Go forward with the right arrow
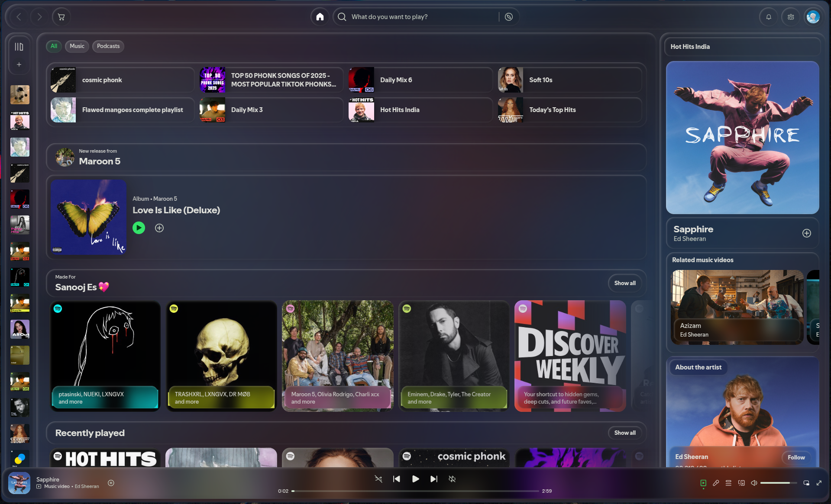831x504 pixels. [39, 17]
